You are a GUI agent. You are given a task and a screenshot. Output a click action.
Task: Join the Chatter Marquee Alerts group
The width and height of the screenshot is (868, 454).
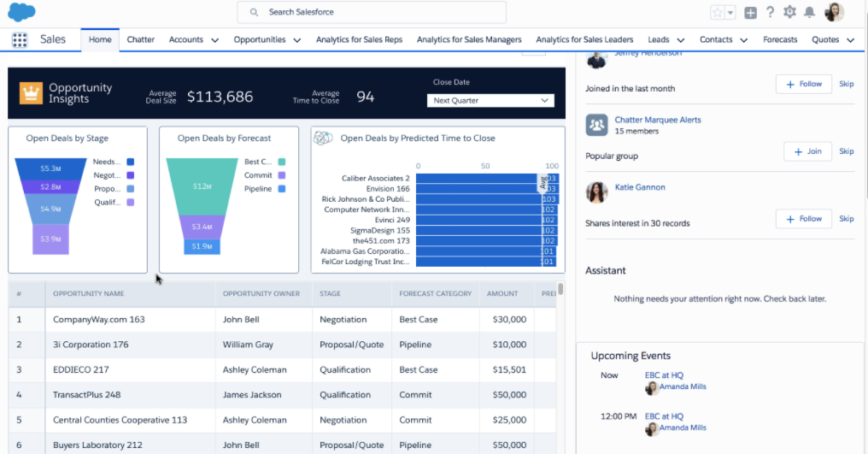[x=807, y=151]
